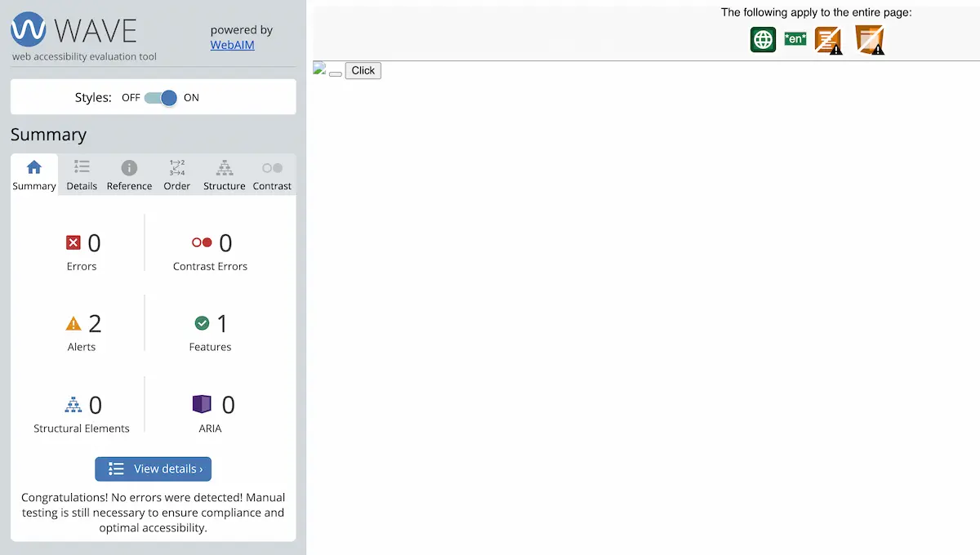This screenshot has width=980, height=555.
Task: Select the *en* document language icon
Action: tap(795, 38)
